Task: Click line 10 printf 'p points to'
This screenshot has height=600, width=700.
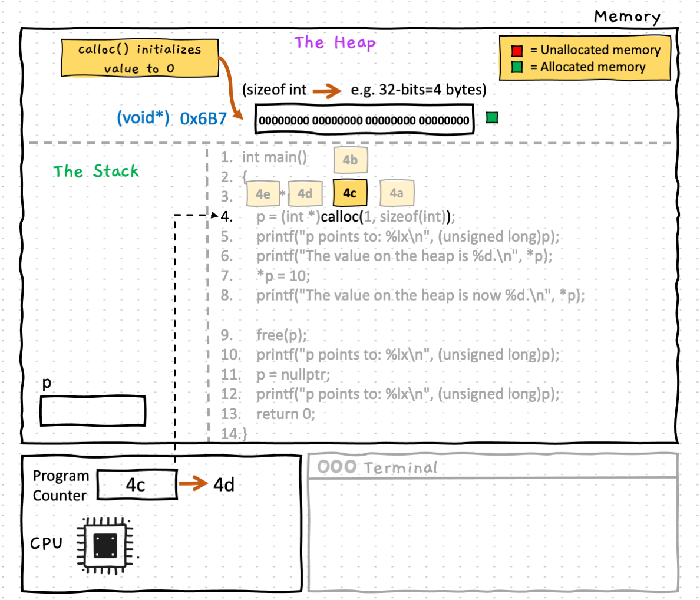Action: pos(408,354)
